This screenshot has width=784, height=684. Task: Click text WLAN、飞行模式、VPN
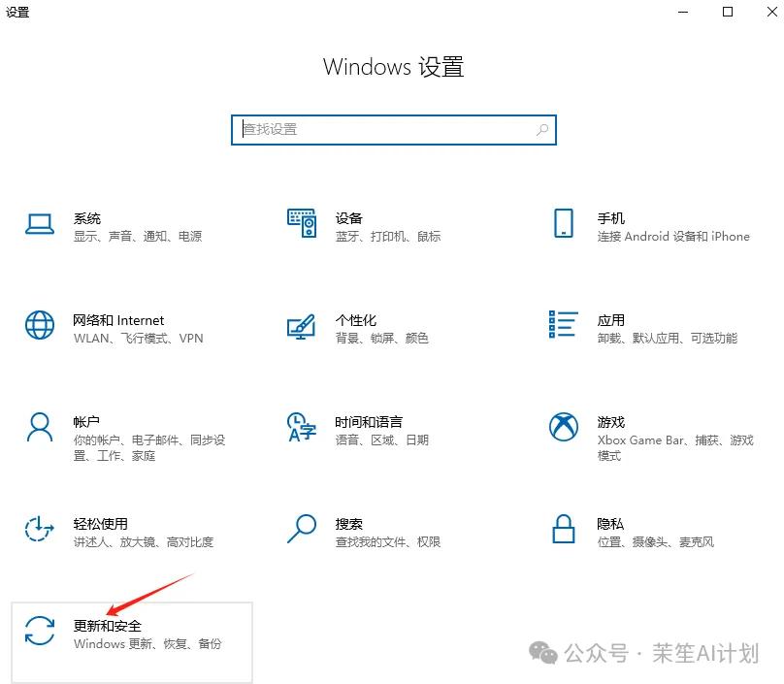138,339
